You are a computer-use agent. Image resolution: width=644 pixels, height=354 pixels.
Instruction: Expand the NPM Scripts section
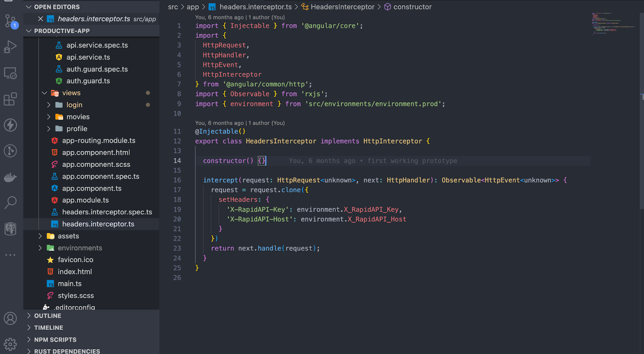pos(29,340)
